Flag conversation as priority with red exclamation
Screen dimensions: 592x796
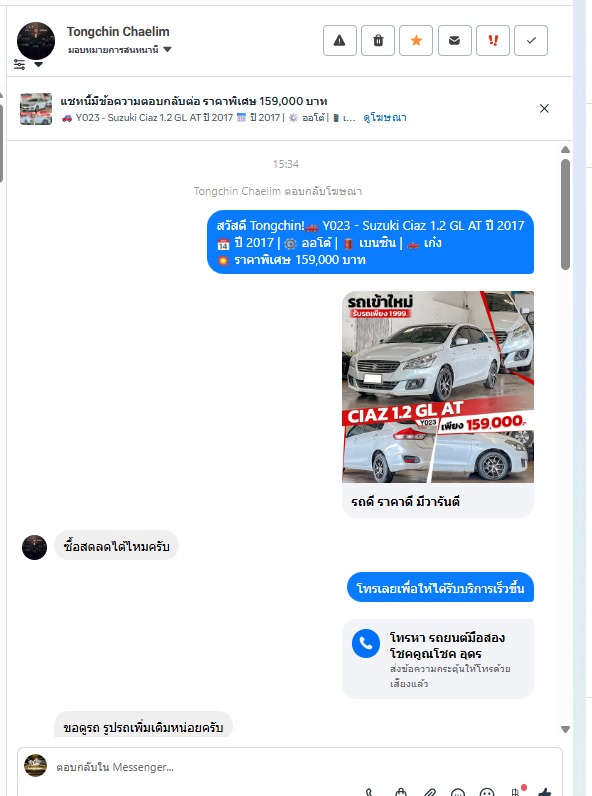pos(492,40)
